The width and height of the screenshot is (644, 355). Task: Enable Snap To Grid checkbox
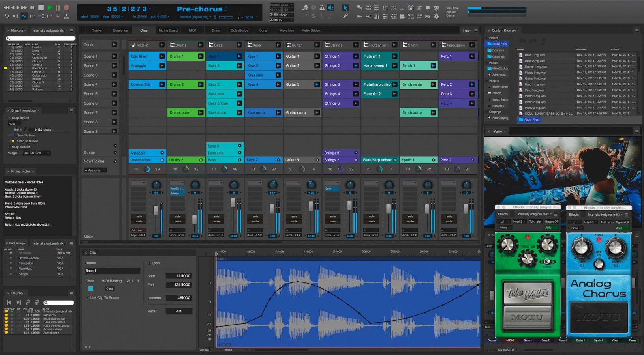click(10, 118)
